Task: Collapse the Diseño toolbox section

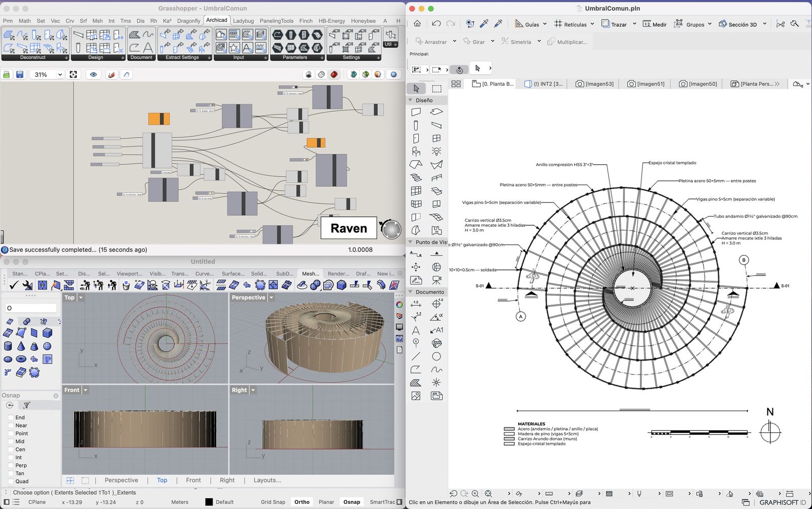Action: [x=411, y=100]
